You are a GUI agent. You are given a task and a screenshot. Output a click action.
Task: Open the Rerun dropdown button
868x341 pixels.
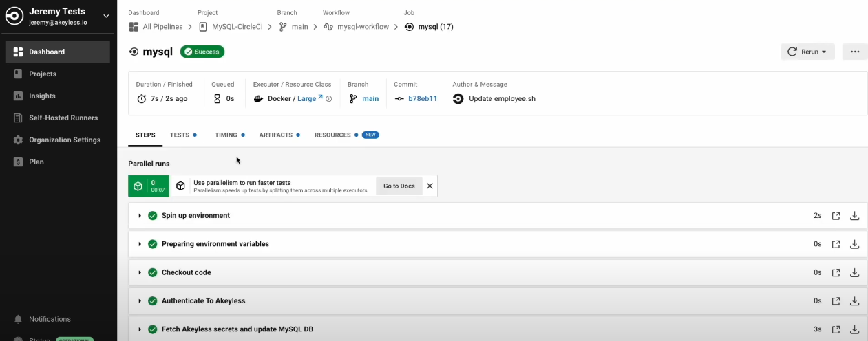point(808,52)
